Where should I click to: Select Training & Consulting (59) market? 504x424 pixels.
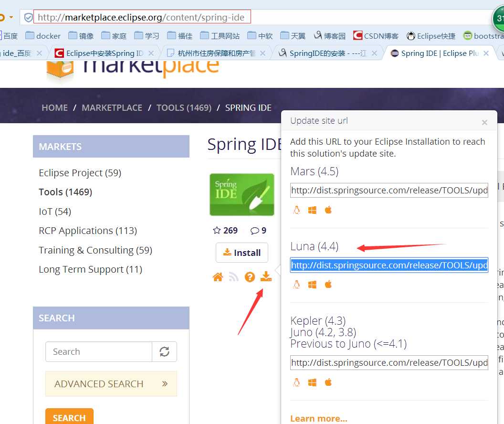95,250
